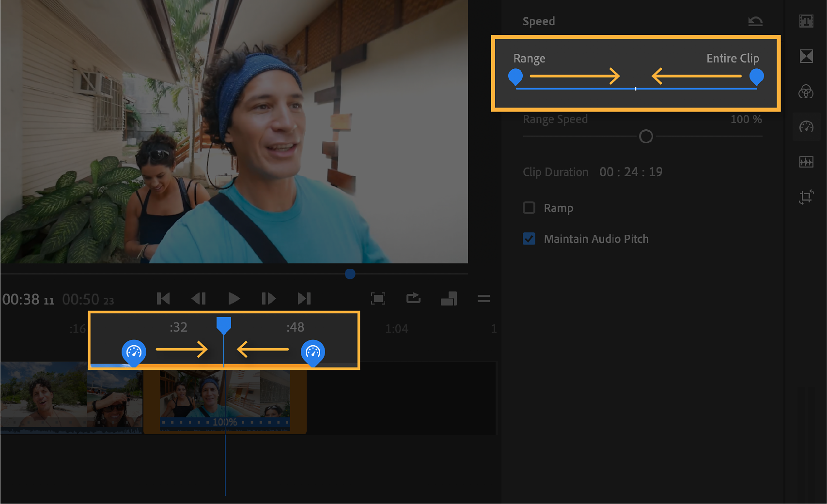The image size is (827, 504).
Task: Open the timeline options menu icon
Action: click(x=484, y=299)
